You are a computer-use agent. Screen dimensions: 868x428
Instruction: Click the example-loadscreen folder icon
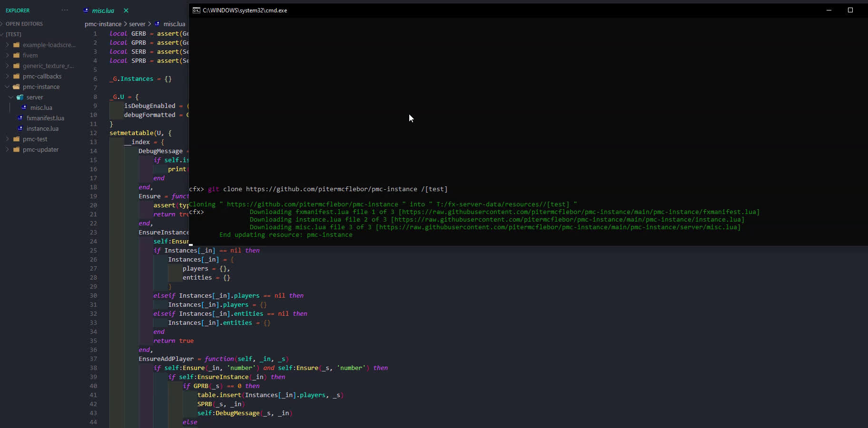[16, 45]
